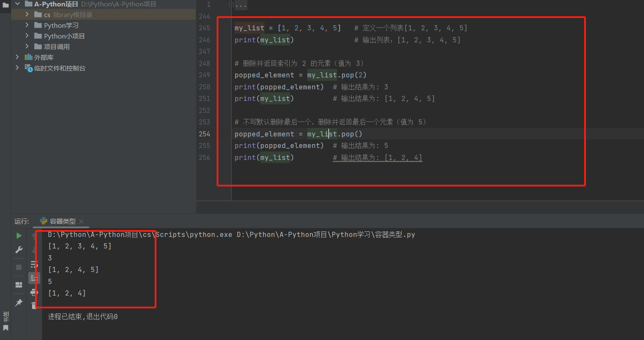
Task: Click the restore layout icon in Run panel
Action: pos(19,285)
